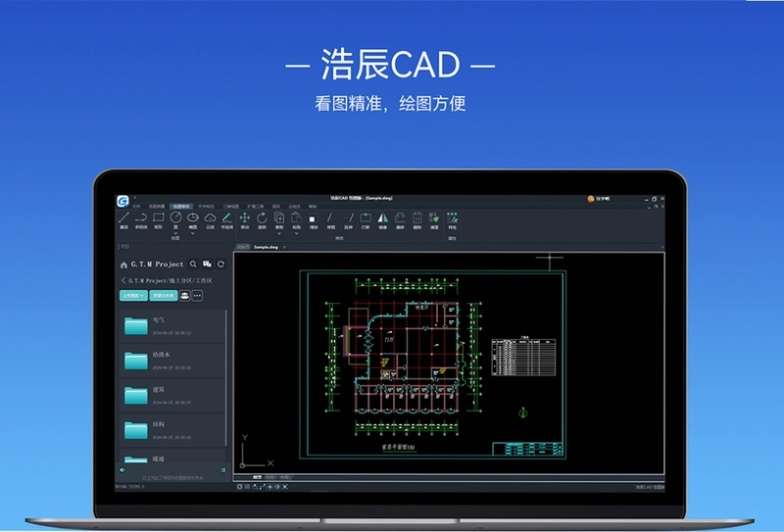
Task: Switch to the View & Measure ribbon tab
Action: click(x=157, y=207)
